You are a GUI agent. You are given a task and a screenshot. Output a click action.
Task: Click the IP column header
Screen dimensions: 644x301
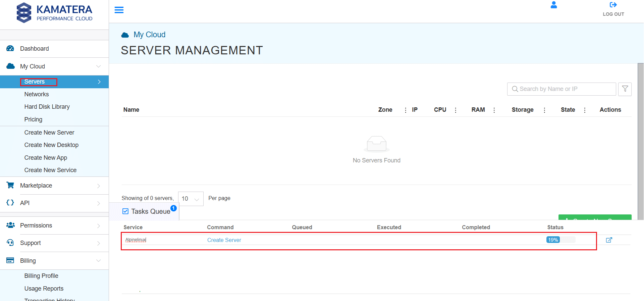[415, 110]
